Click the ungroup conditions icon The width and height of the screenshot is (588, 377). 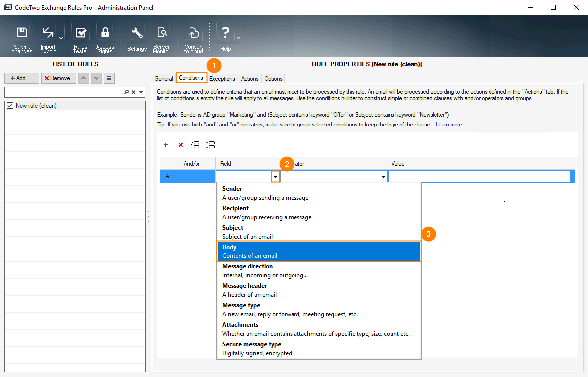[x=210, y=145]
